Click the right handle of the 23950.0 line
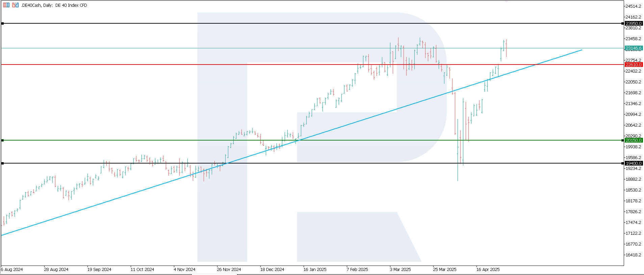644x275 pixels. tap(623, 23)
